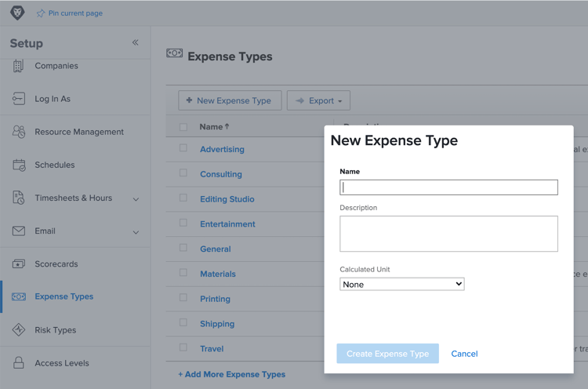Open Risk Types in Setup menu

tap(56, 330)
